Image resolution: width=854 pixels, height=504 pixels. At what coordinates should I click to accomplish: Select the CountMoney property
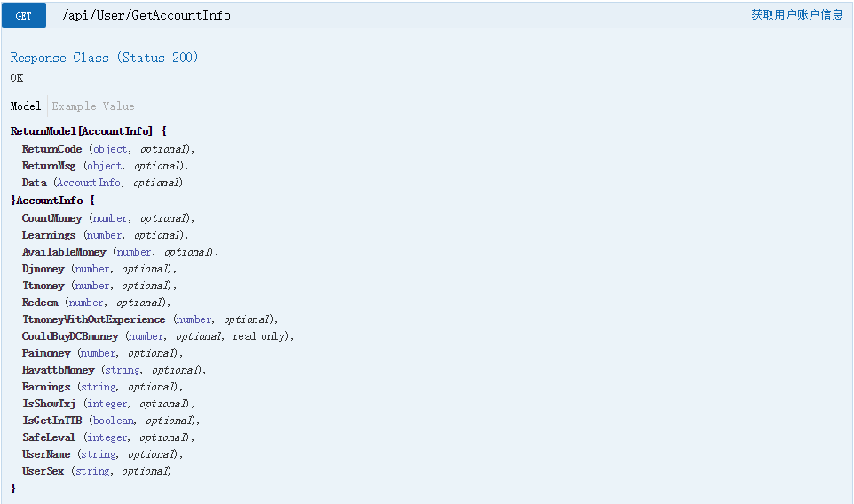click(51, 218)
